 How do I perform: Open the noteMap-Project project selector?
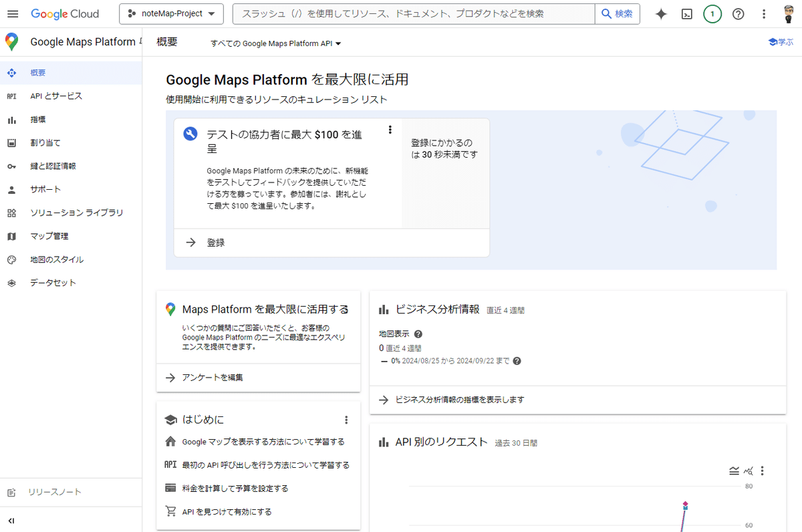(172, 13)
